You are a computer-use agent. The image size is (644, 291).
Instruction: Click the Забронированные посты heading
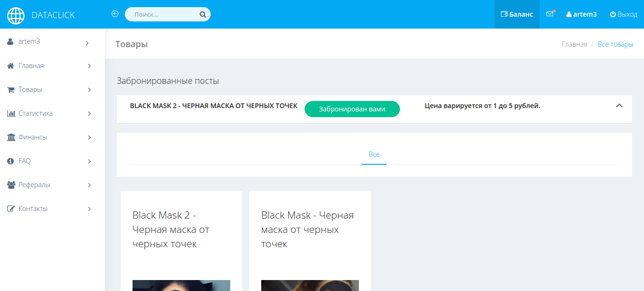[168, 81]
